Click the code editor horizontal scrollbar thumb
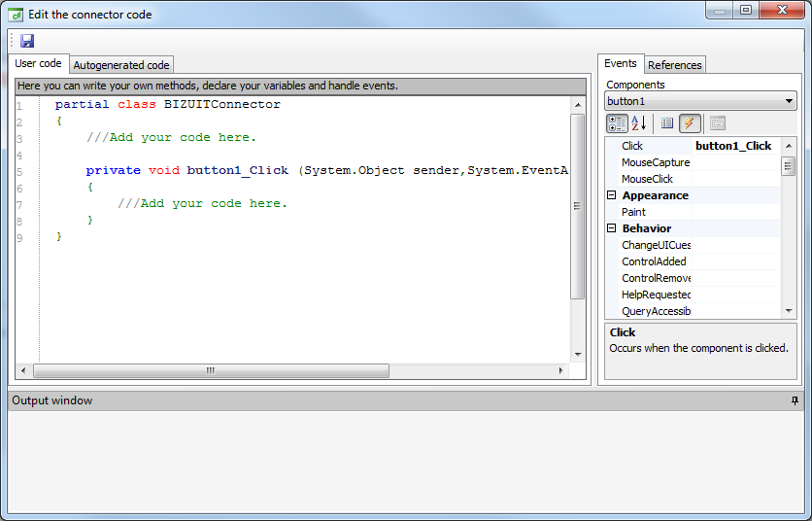 click(211, 370)
